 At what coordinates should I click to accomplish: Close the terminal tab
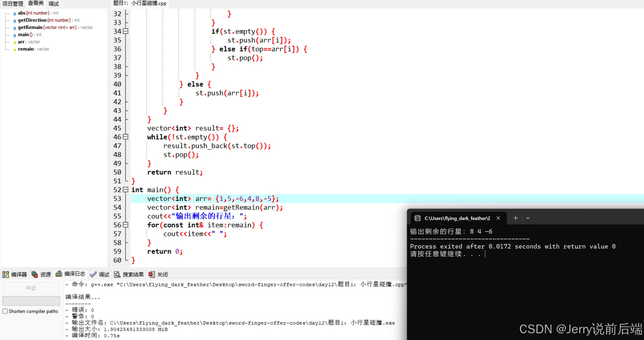point(498,218)
